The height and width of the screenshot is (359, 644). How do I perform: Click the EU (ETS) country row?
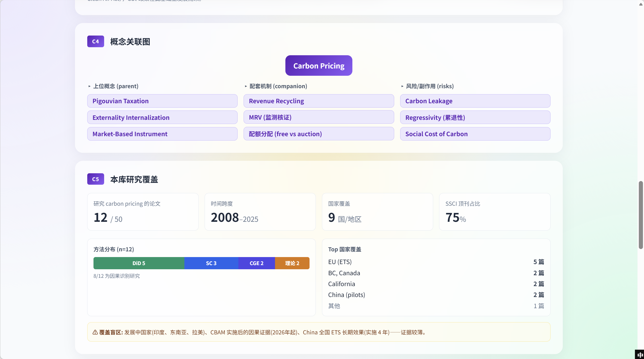pyautogui.click(x=436, y=262)
